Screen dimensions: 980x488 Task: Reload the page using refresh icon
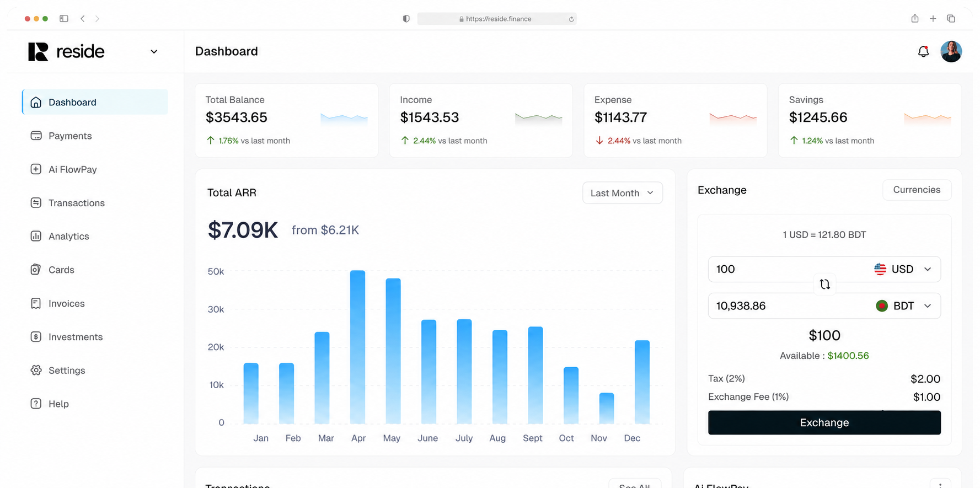[571, 19]
